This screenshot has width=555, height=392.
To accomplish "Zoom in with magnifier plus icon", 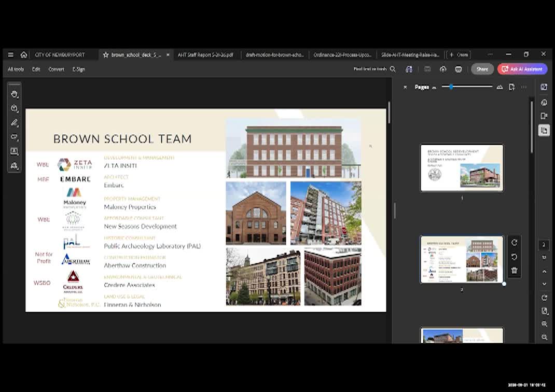I will 545,324.
